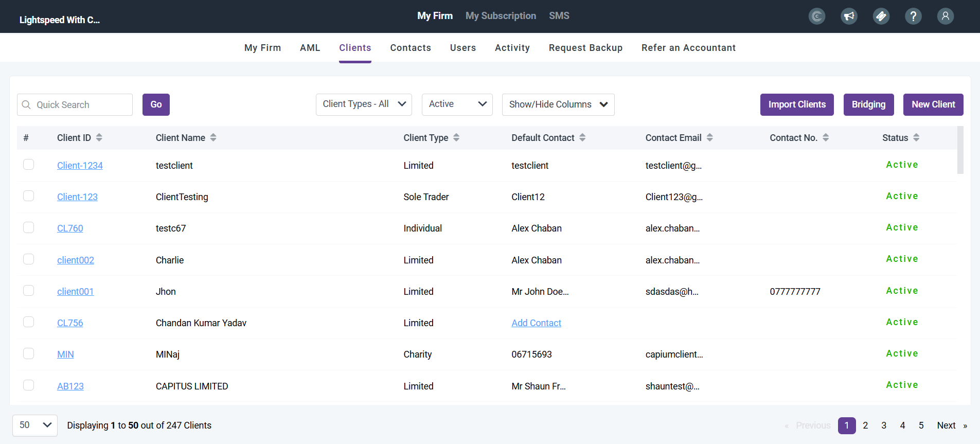Open the client001 link
The height and width of the screenshot is (444, 980).
coord(75,292)
